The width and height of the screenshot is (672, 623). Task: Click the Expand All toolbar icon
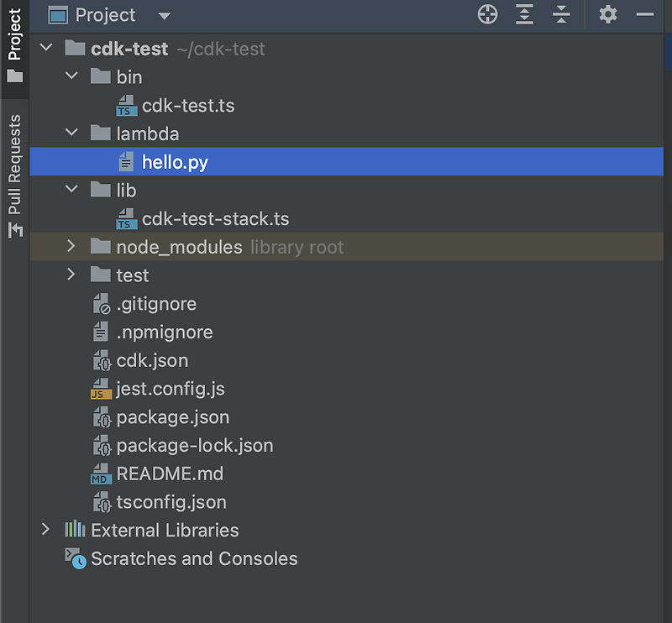click(x=524, y=14)
